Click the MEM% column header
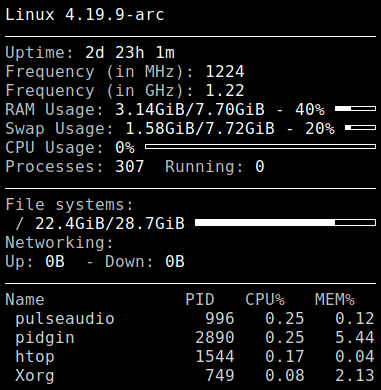The height and width of the screenshot is (390, 381). tap(335, 299)
